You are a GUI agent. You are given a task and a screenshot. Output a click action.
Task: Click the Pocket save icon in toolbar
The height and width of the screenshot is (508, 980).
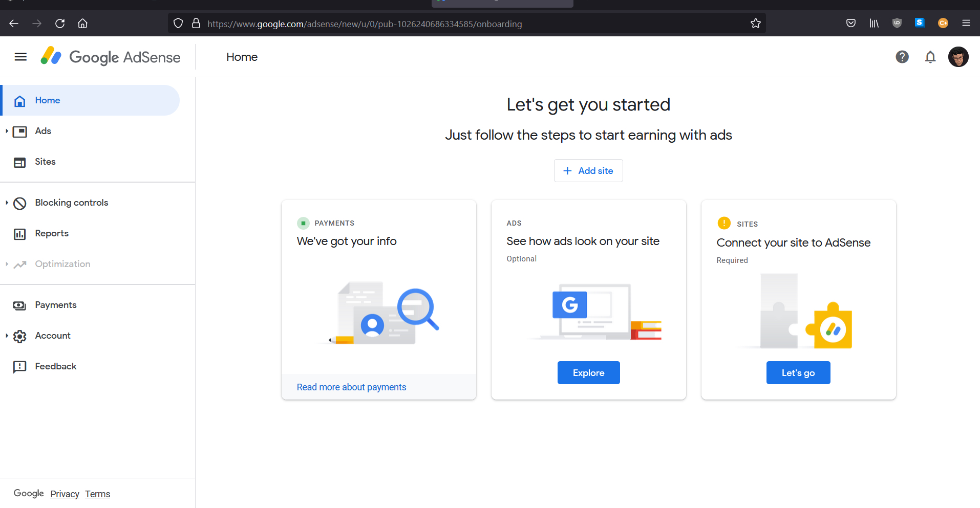click(x=851, y=23)
